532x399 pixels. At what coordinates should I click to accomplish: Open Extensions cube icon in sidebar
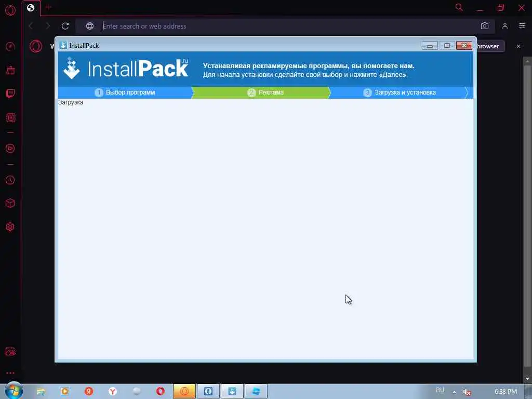tap(10, 203)
